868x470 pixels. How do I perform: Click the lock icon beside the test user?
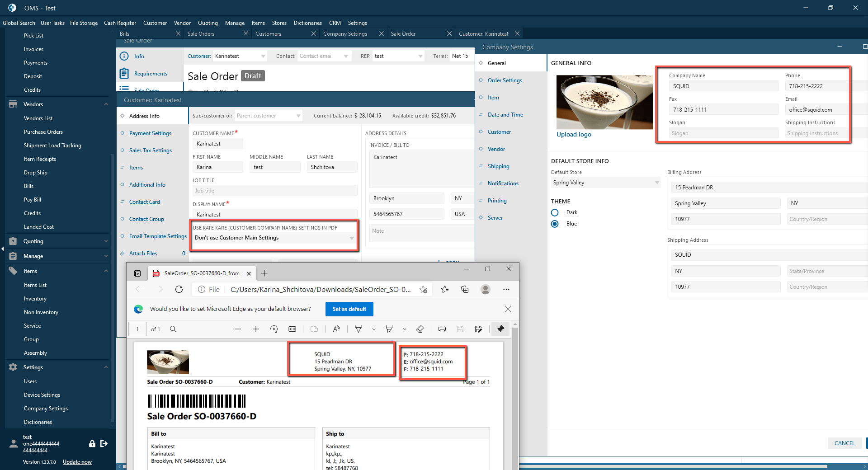pyautogui.click(x=92, y=444)
